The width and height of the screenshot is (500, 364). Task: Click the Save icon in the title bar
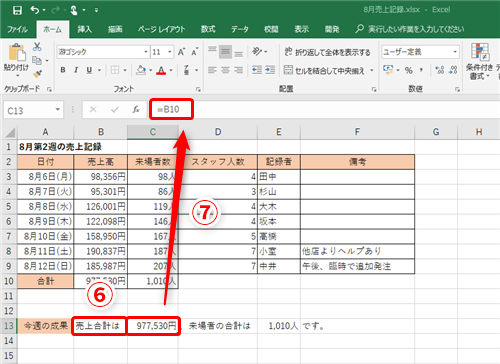point(17,10)
